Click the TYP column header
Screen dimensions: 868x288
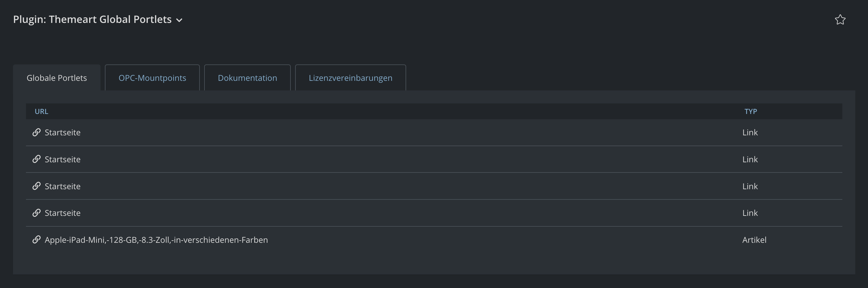(750, 111)
